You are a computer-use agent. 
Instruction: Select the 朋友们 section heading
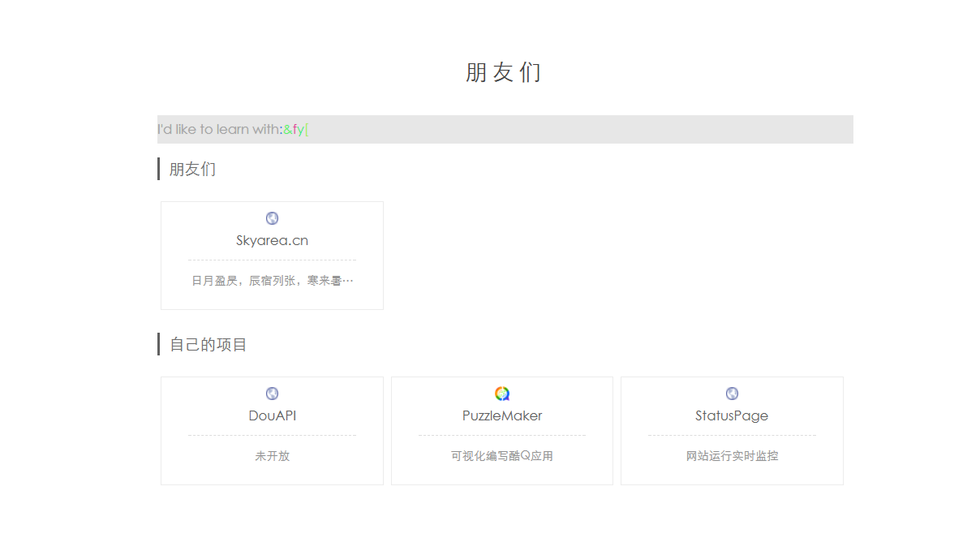192,170
